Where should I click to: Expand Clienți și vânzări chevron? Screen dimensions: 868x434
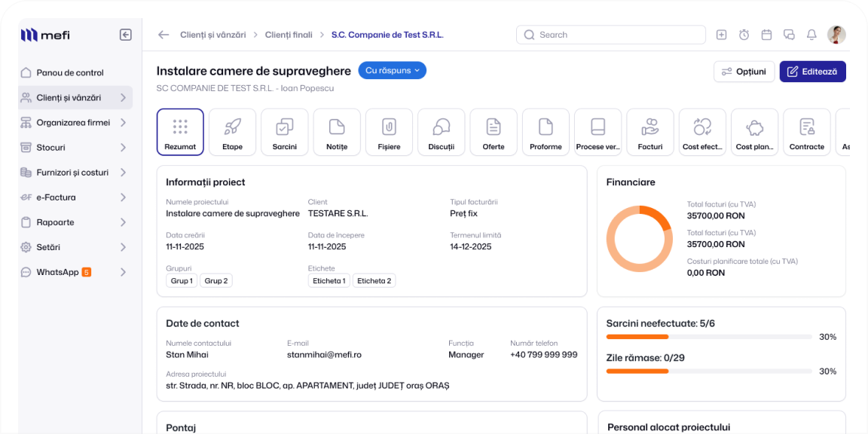coord(123,97)
